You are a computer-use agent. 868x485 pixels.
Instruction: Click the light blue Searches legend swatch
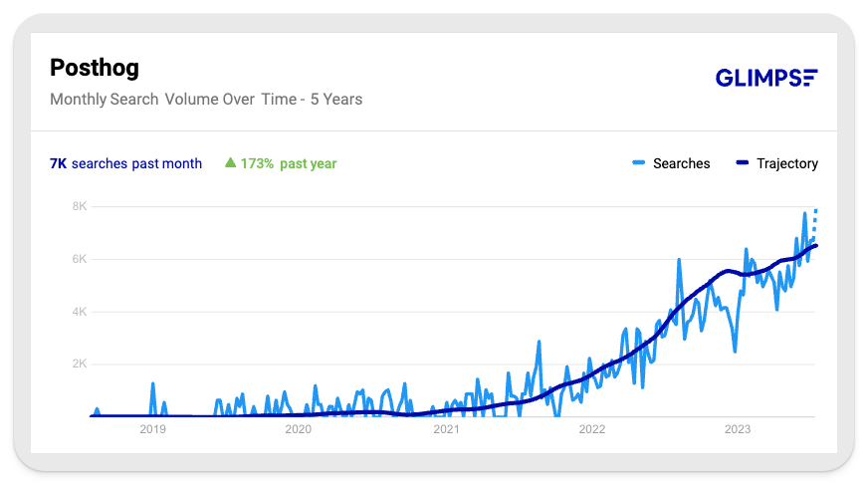638,163
